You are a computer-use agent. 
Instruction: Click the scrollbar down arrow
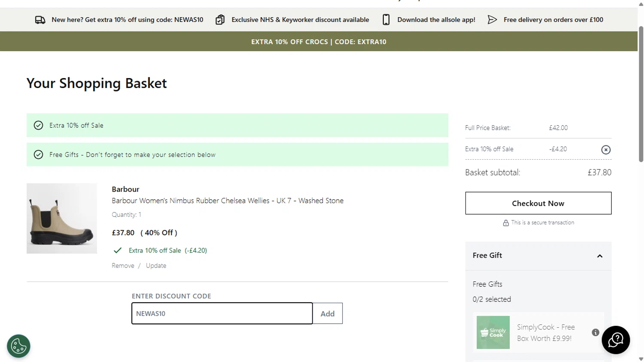pyautogui.click(x=641, y=359)
